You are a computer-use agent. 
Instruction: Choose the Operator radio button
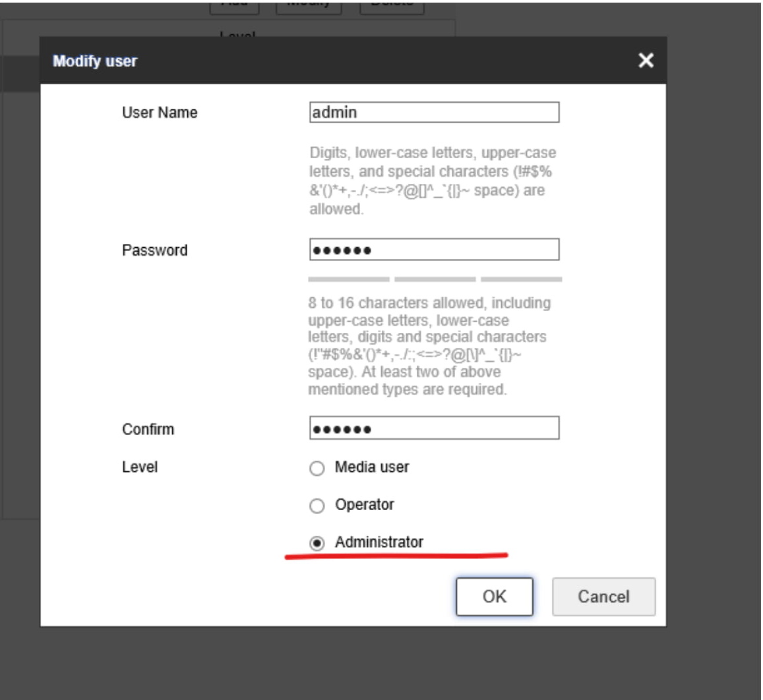point(317,506)
